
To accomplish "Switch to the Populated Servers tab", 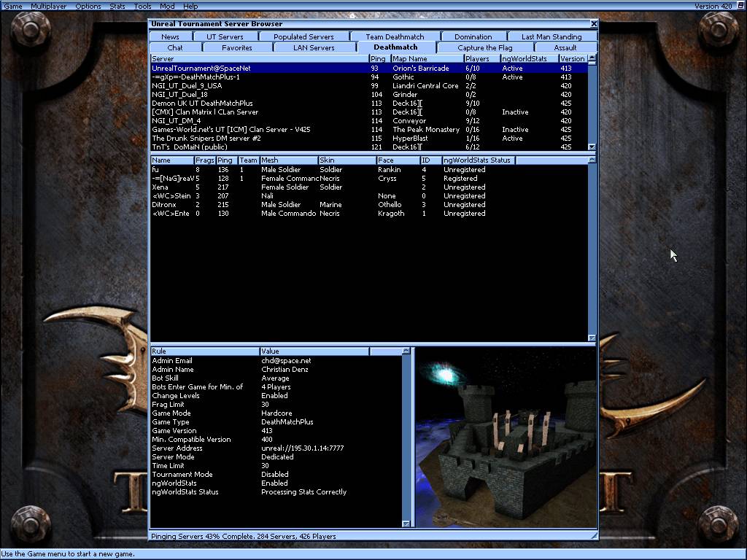I will pyautogui.click(x=303, y=36).
